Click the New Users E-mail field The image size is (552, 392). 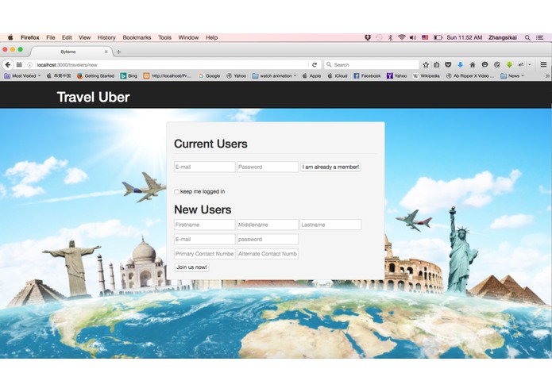click(x=205, y=240)
